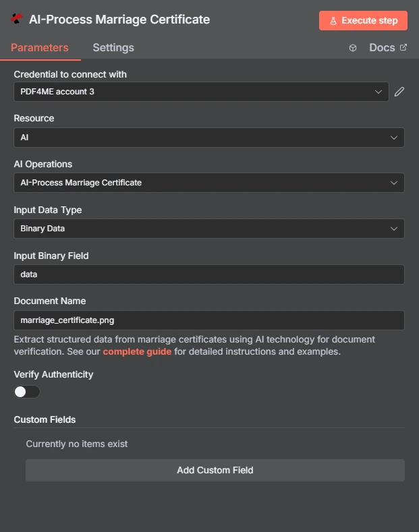Open the complete guide link
Viewport: 419px width, 532px height.
(137, 351)
